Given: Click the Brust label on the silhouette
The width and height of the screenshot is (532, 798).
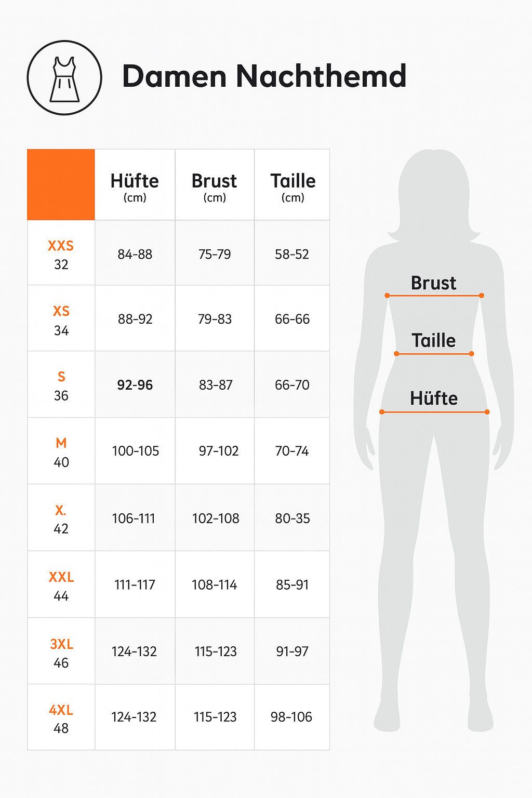Looking at the screenshot, I should click(433, 283).
